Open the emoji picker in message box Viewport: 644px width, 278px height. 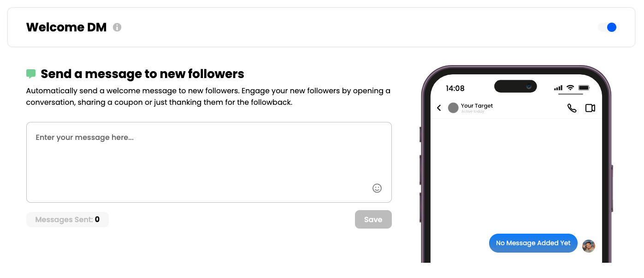pyautogui.click(x=377, y=188)
